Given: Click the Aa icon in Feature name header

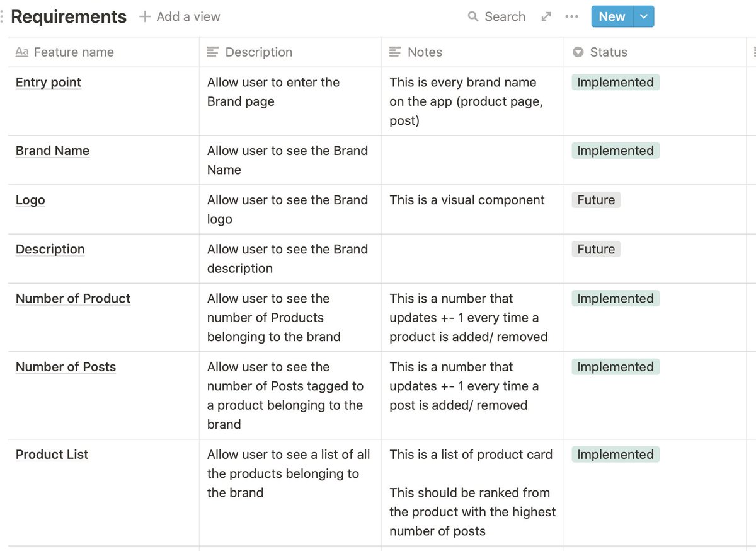Looking at the screenshot, I should tap(22, 52).
